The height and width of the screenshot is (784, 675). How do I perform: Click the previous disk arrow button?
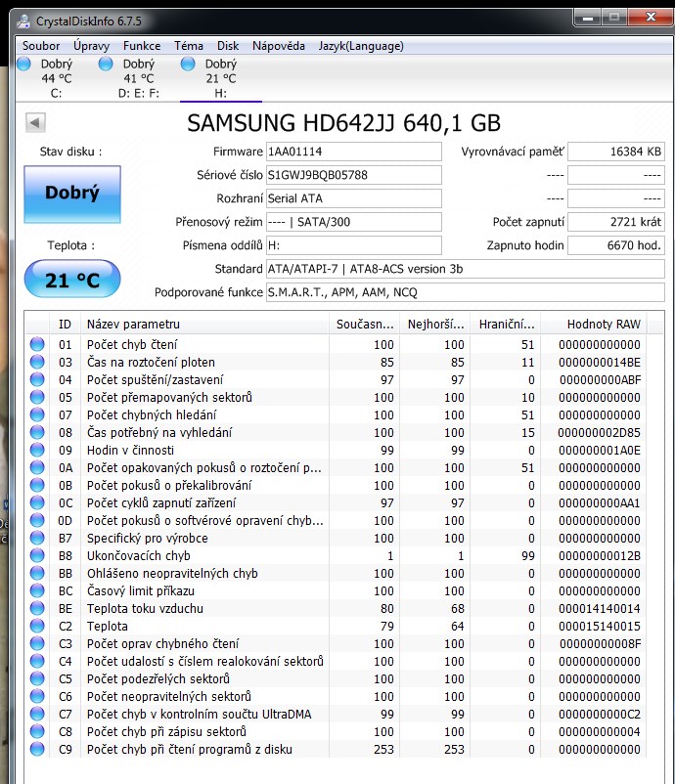(x=35, y=122)
